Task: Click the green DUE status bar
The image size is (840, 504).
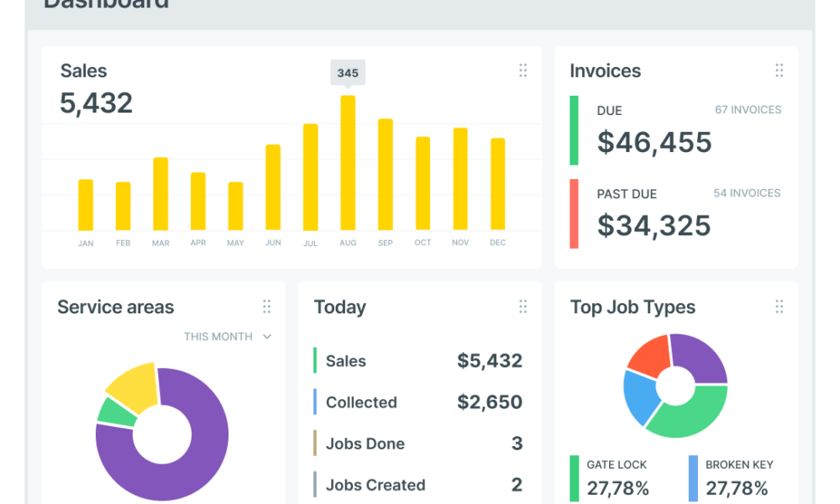Action: tap(574, 130)
